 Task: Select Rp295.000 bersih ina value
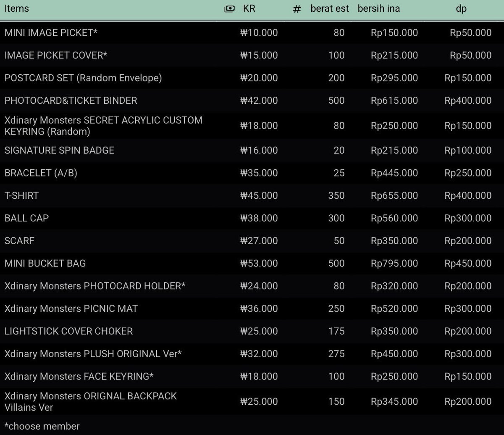(x=394, y=78)
